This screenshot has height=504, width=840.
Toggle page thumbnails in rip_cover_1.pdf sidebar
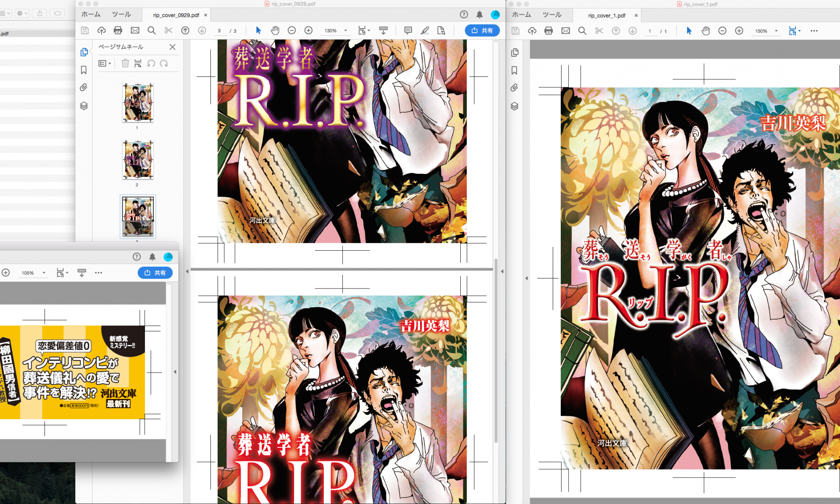(x=515, y=52)
